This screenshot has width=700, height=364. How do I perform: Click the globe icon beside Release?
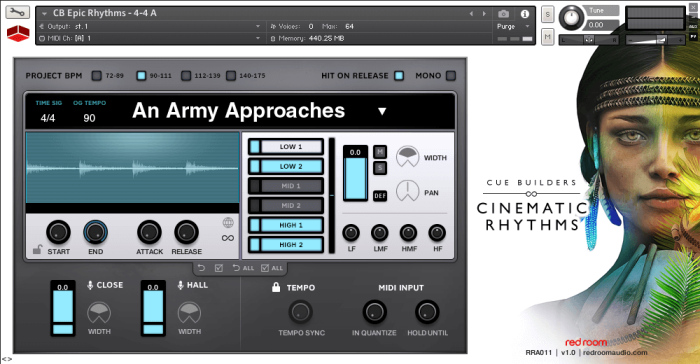(x=228, y=222)
